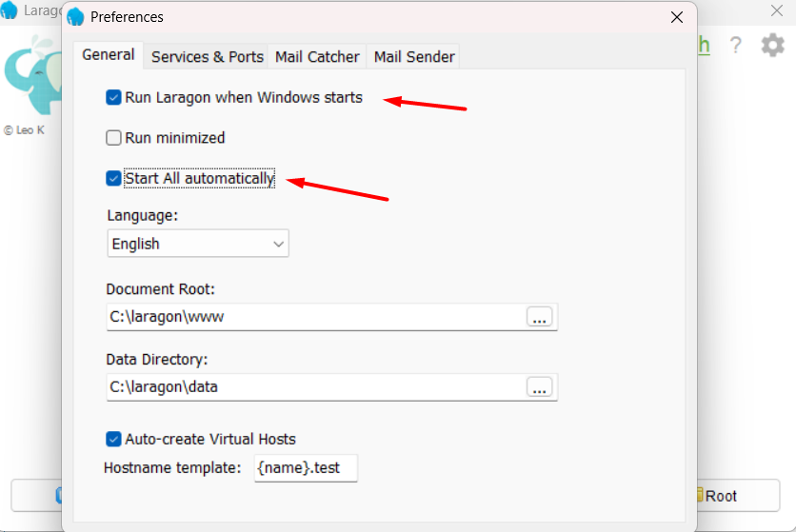Open help via the question mark icon
The height and width of the screenshot is (532, 796).
(735, 45)
